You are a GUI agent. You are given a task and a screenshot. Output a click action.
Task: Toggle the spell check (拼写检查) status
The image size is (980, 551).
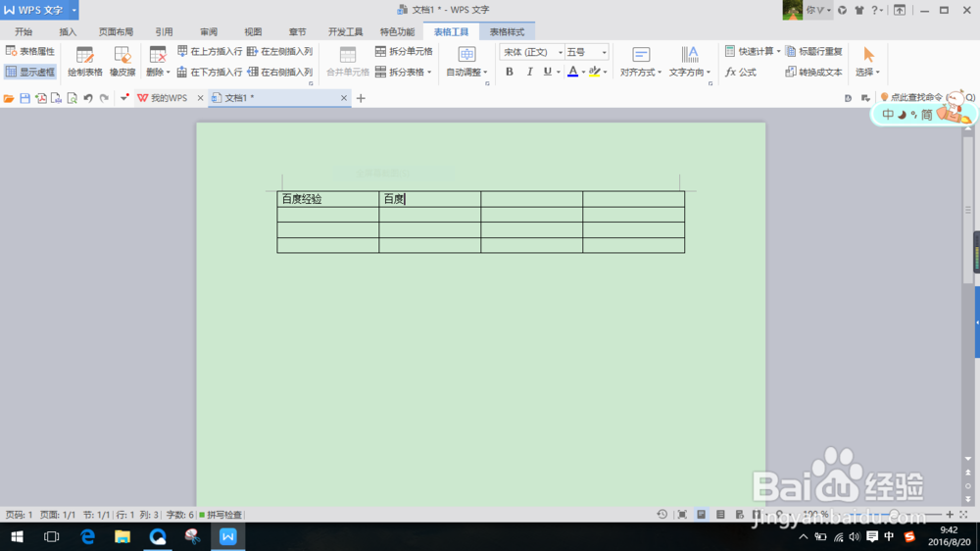[x=220, y=515]
